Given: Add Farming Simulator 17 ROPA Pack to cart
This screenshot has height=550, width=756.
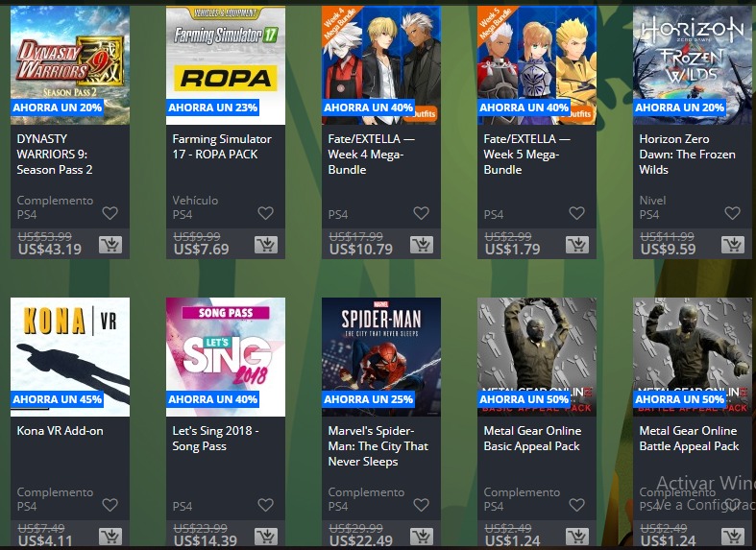Looking at the screenshot, I should [x=266, y=245].
